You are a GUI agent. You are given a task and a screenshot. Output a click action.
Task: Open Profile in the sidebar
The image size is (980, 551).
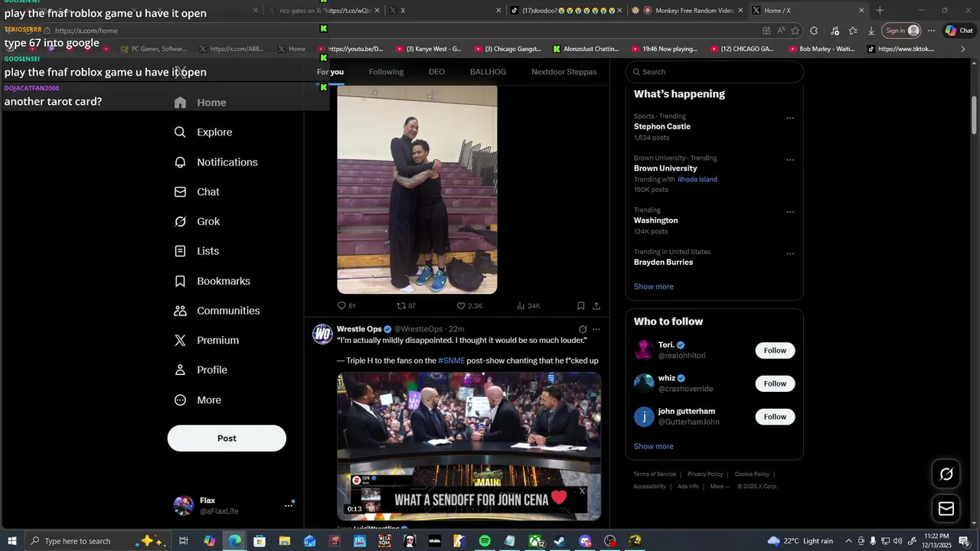(x=201, y=370)
